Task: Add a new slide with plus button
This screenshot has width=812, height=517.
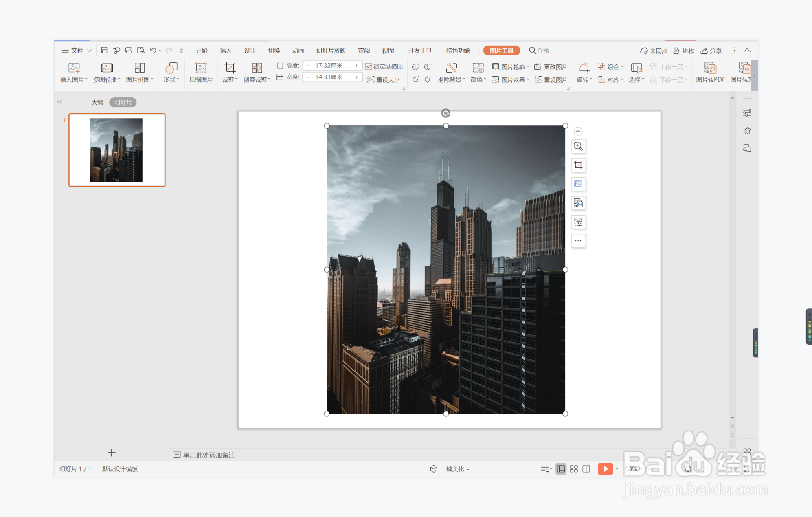Action: click(112, 453)
